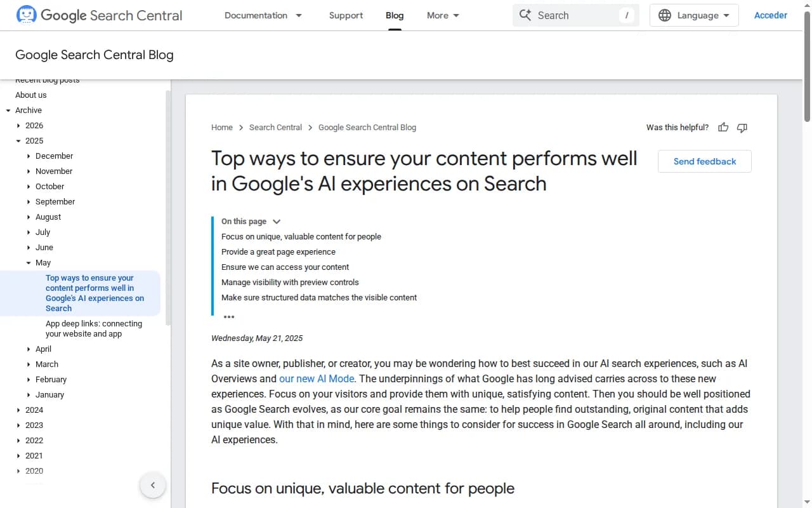
Task: Open the More menu
Action: [x=442, y=15]
